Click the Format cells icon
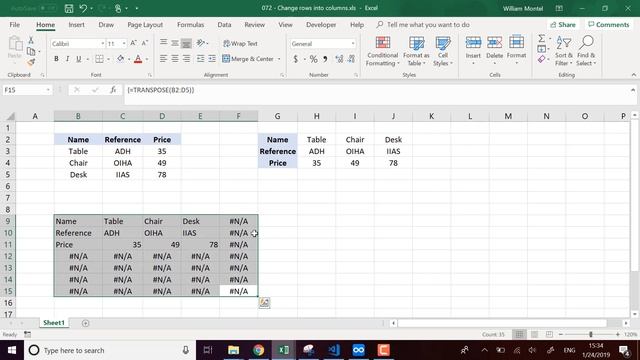 [x=516, y=42]
